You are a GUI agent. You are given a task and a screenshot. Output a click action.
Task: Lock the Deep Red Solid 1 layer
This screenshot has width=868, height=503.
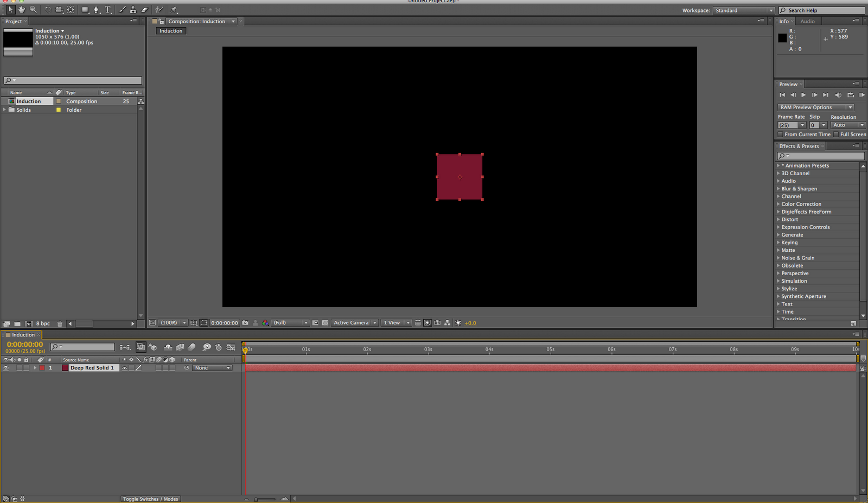pyautogui.click(x=26, y=367)
